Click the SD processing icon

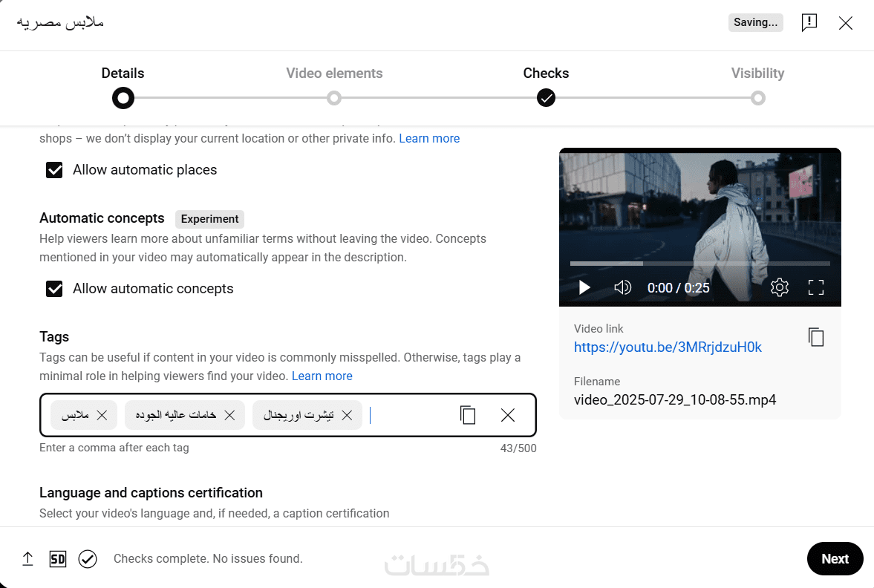click(x=58, y=559)
